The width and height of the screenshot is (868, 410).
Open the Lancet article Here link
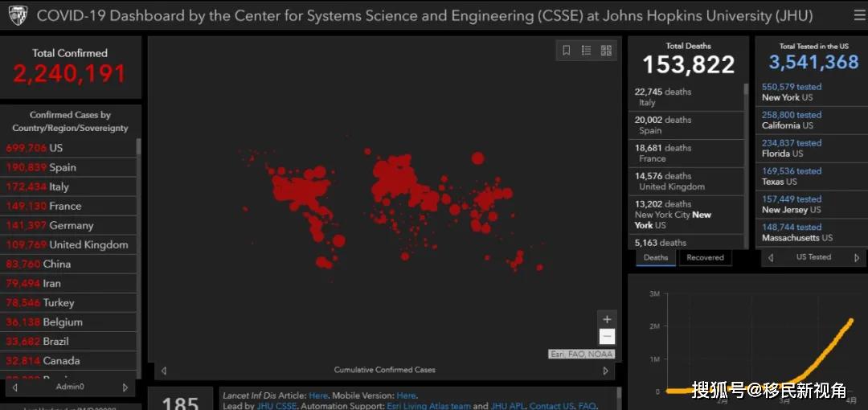pyautogui.click(x=318, y=396)
